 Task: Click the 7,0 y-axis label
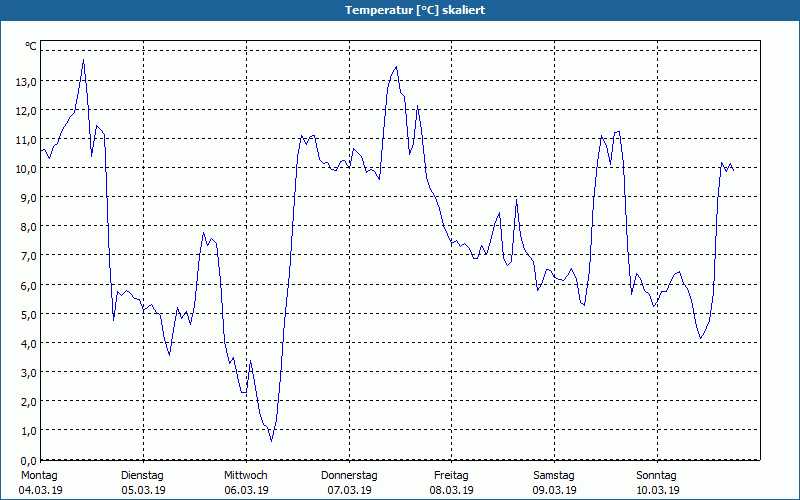[29, 256]
